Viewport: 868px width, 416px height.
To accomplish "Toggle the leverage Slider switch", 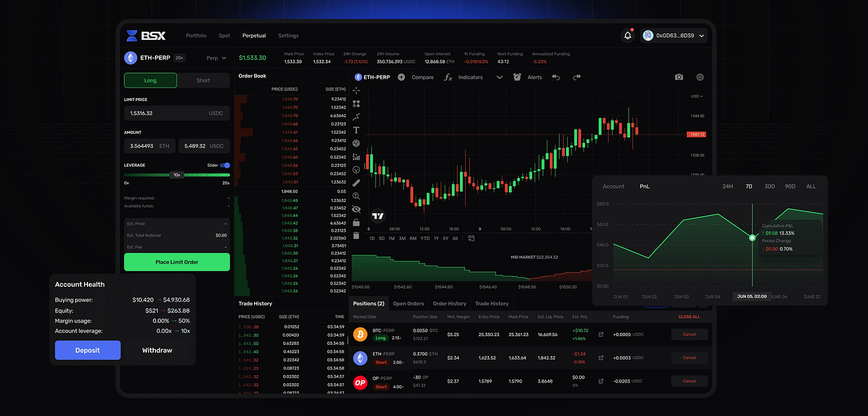I will pos(224,166).
